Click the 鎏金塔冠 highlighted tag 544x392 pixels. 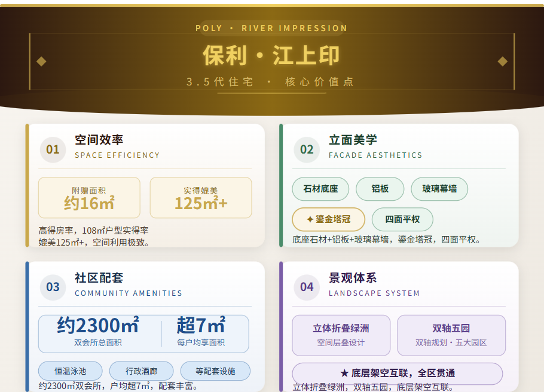(329, 219)
